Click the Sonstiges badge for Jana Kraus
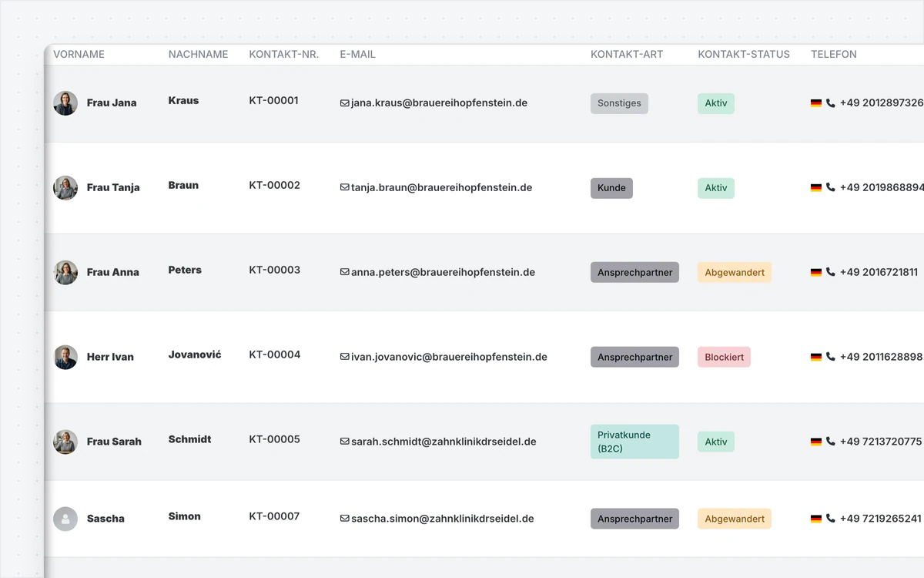 point(619,103)
